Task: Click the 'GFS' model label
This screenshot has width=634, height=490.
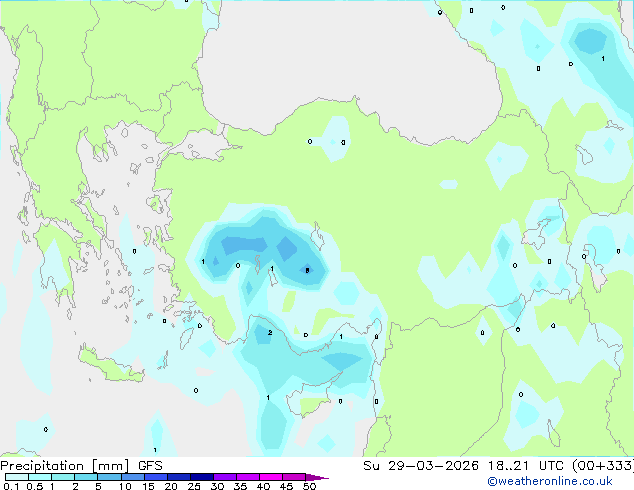Action: pyautogui.click(x=150, y=466)
